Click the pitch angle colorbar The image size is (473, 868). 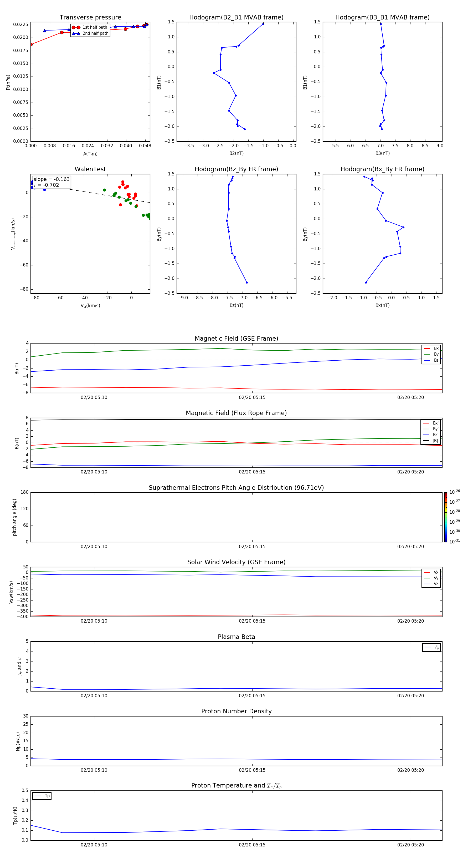click(446, 517)
